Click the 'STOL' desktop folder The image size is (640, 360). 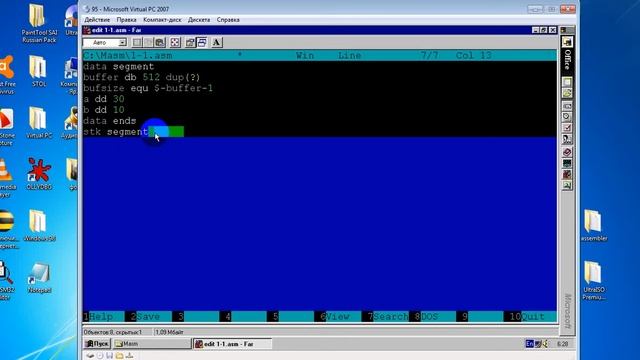[38, 71]
